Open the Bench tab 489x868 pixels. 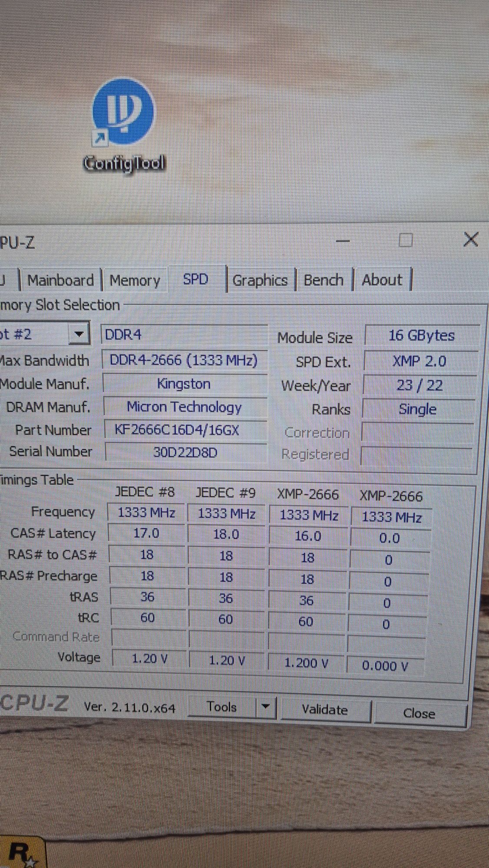click(x=324, y=280)
